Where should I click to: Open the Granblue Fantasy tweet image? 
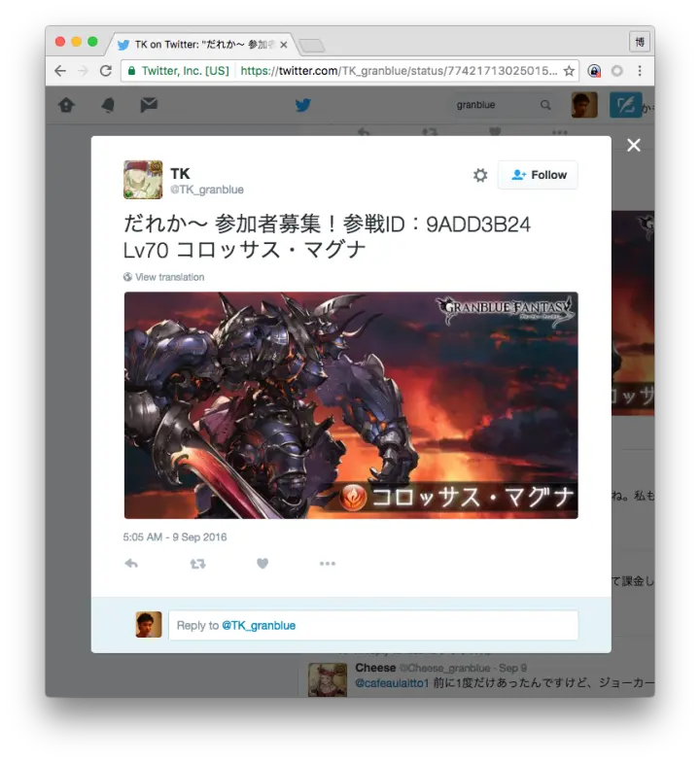(351, 405)
